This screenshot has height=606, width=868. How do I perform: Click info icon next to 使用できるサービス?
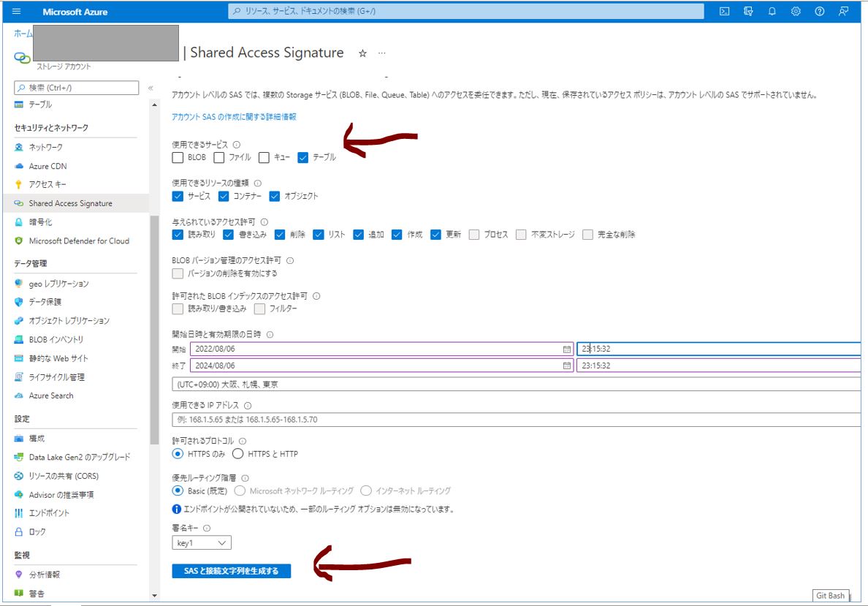pos(237,145)
